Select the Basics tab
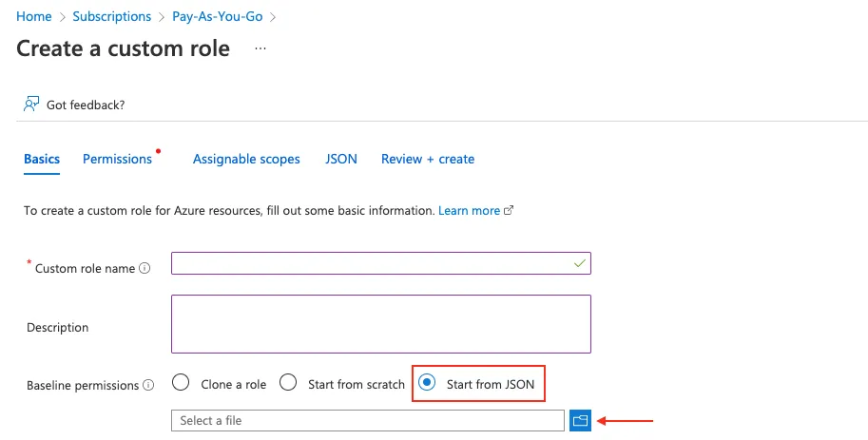Image resolution: width=868 pixels, height=440 pixels. (x=42, y=159)
